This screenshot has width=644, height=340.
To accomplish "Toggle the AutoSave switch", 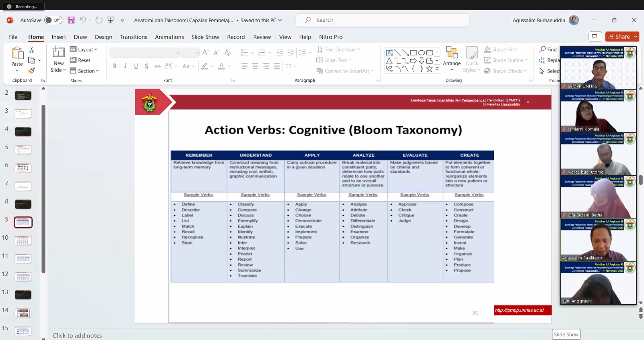I will (53, 20).
